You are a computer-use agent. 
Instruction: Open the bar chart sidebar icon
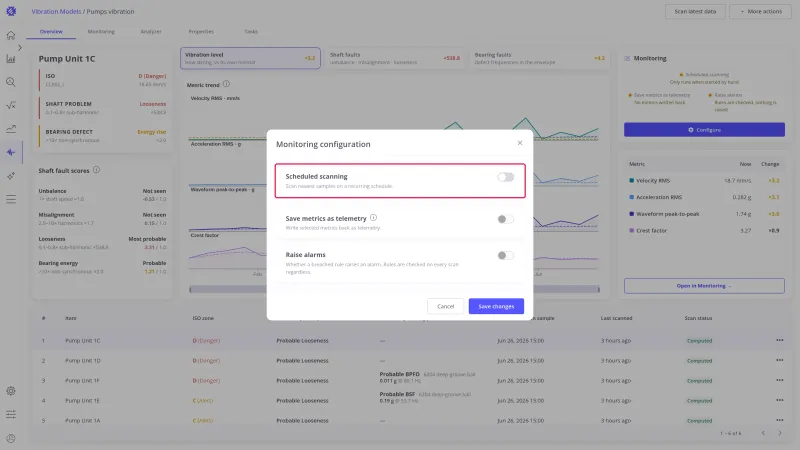tap(11, 59)
